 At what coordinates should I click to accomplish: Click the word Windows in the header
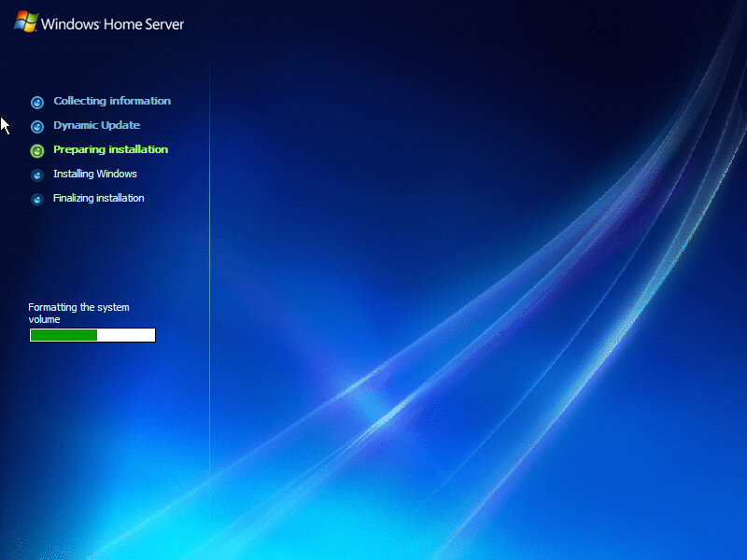click(71, 23)
